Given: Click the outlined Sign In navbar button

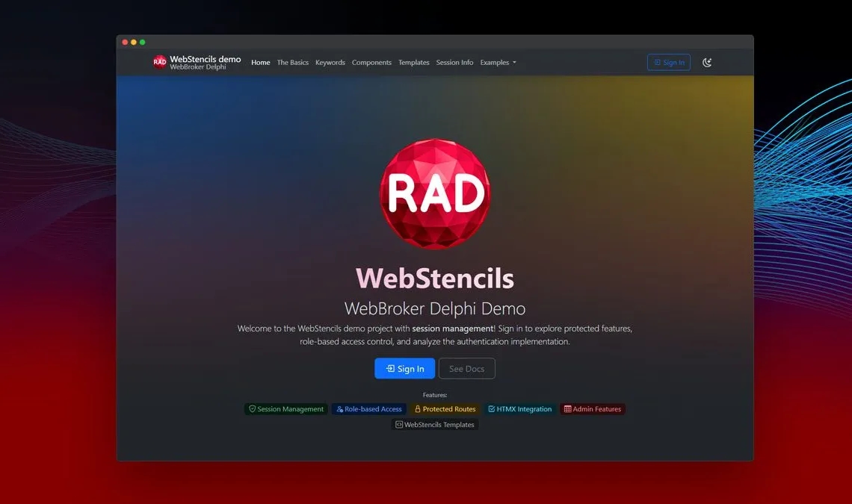Looking at the screenshot, I should click(669, 63).
